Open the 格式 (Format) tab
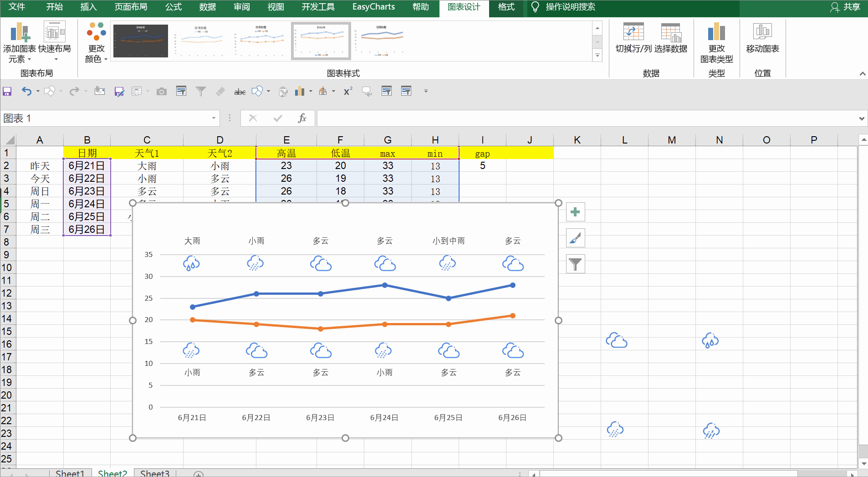 point(506,7)
